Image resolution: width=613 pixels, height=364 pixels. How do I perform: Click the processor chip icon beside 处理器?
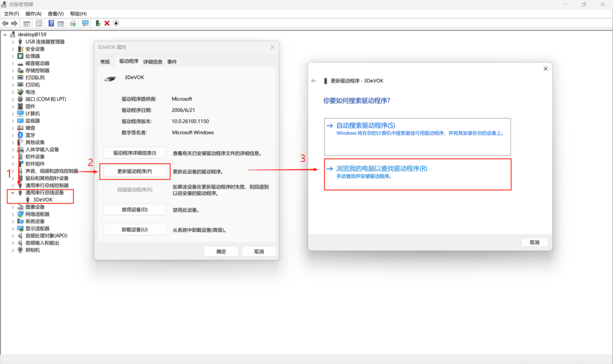20,56
